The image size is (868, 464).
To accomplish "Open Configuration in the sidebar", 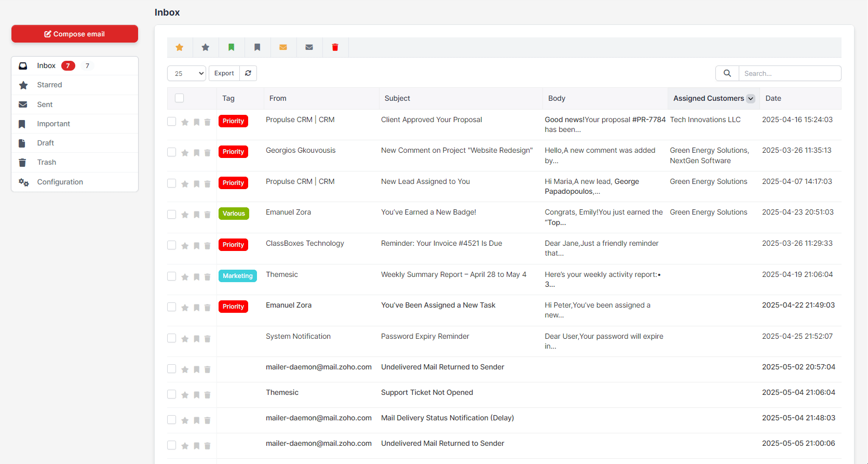I will [x=60, y=182].
